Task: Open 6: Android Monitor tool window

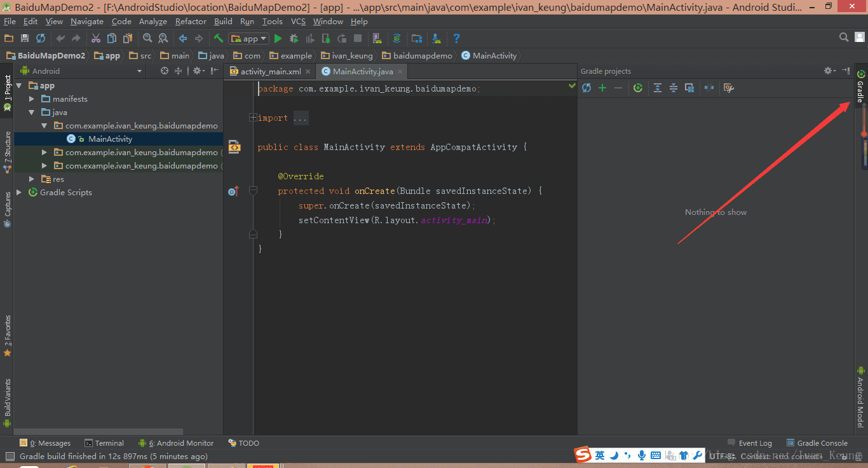Action: point(176,443)
